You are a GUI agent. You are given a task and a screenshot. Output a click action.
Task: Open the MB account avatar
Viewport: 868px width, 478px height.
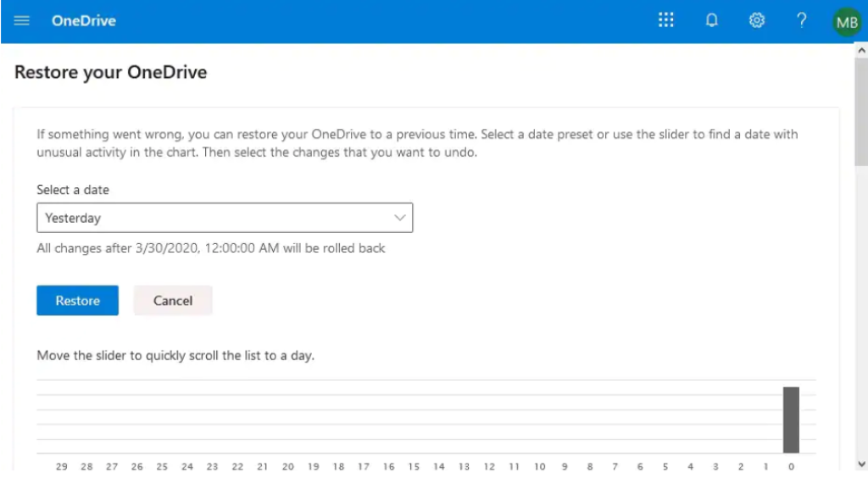[847, 22]
